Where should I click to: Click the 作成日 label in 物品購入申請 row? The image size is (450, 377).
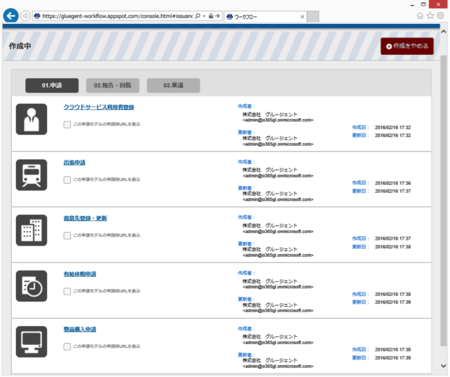coord(360,349)
